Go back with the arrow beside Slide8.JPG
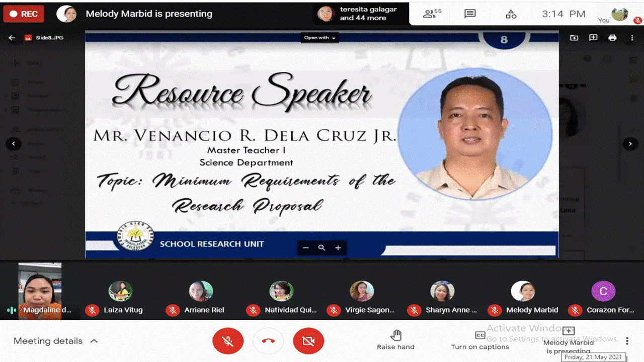Viewport: 644px width, 362px height. (12, 38)
